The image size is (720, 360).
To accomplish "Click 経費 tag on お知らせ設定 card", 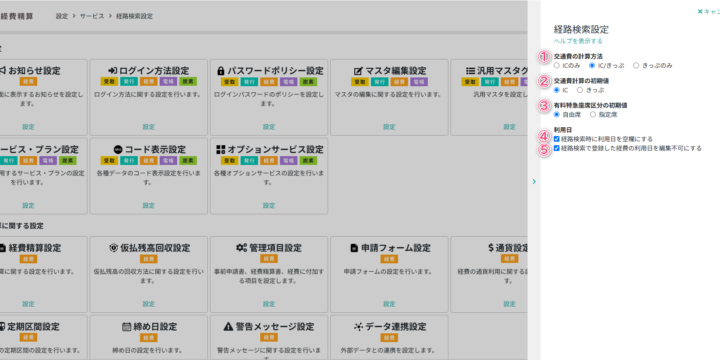I will tap(28, 82).
